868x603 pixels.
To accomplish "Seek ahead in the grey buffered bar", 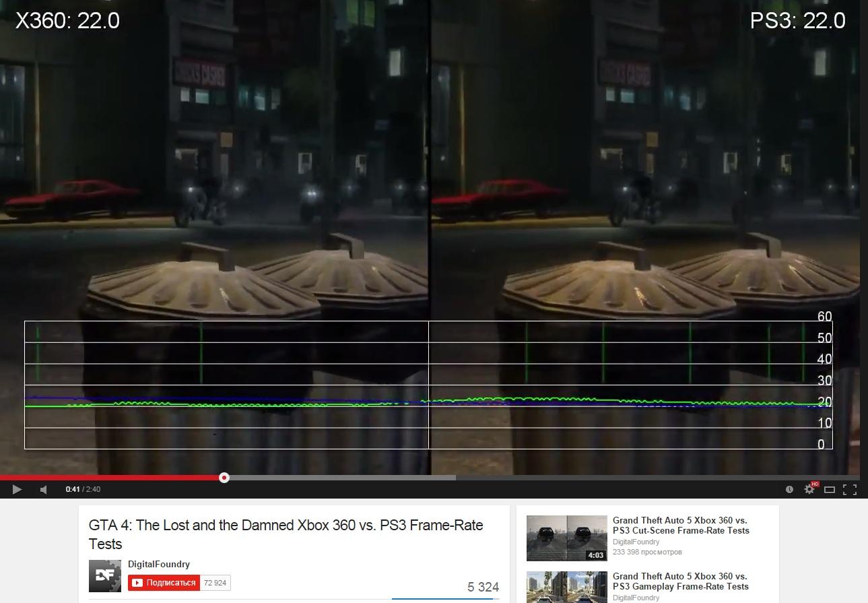I will 340,478.
